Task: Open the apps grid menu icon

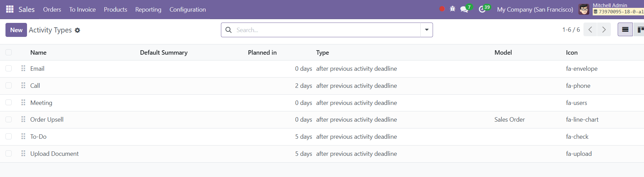Action: pyautogui.click(x=10, y=9)
